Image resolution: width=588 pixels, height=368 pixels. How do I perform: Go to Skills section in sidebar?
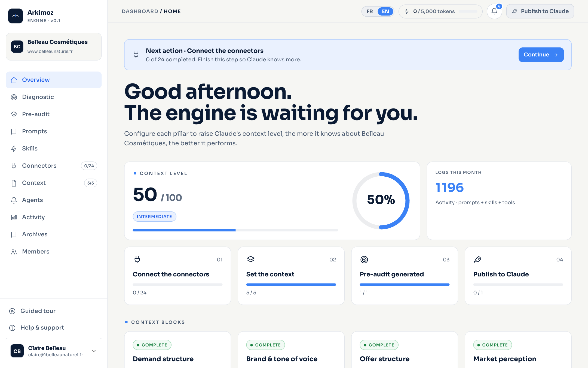click(54, 149)
